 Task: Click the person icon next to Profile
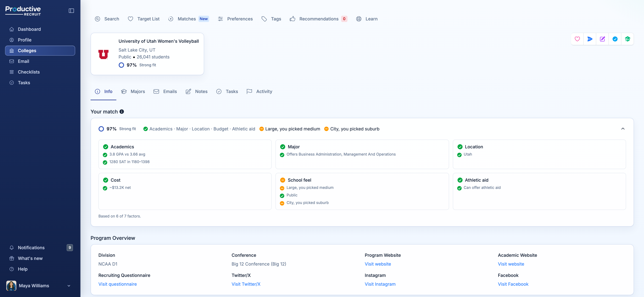(x=11, y=40)
